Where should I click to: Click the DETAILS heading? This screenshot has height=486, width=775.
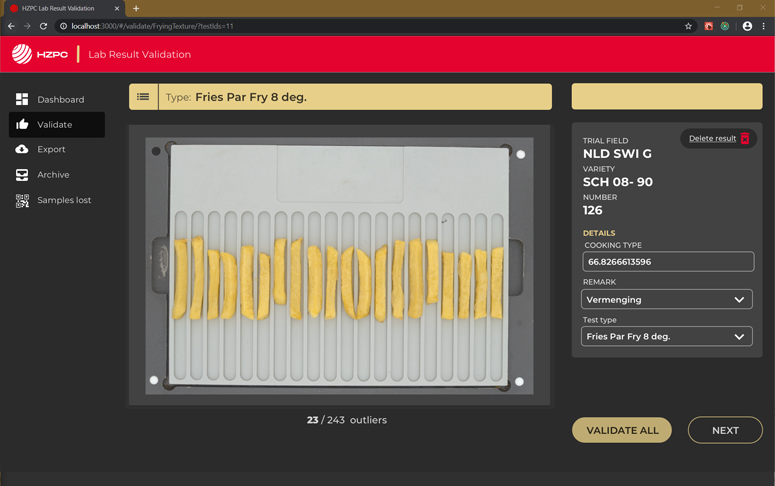[599, 233]
